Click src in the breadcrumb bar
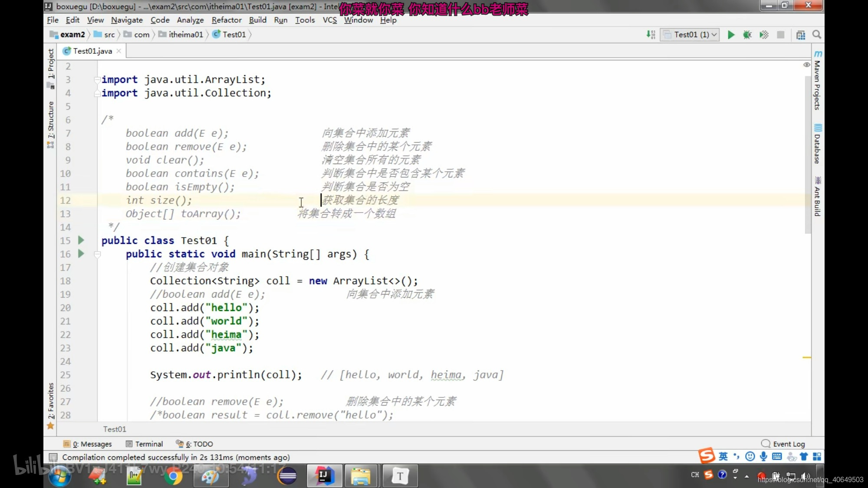The image size is (868, 488). point(104,35)
